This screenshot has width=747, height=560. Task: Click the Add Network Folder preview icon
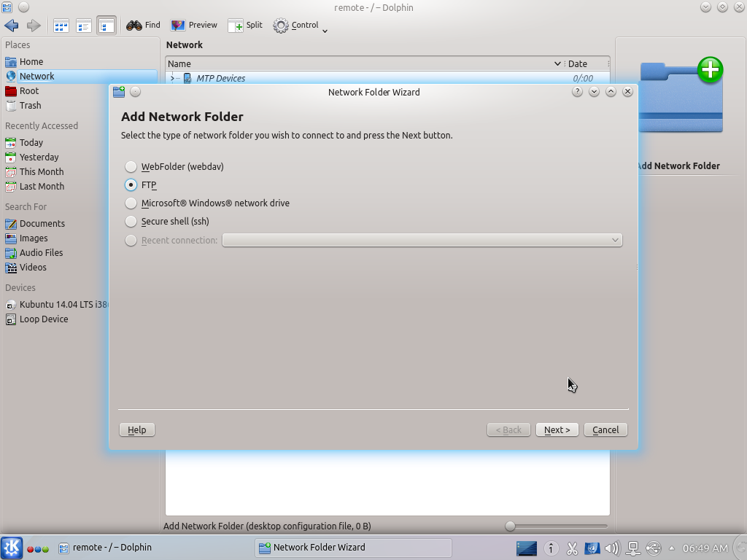pyautogui.click(x=681, y=96)
